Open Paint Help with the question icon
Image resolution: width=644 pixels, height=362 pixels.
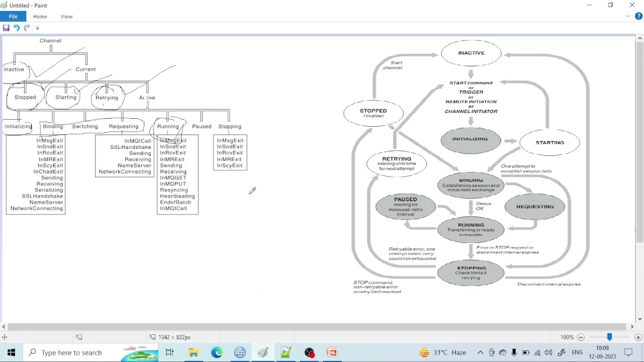coord(638,17)
